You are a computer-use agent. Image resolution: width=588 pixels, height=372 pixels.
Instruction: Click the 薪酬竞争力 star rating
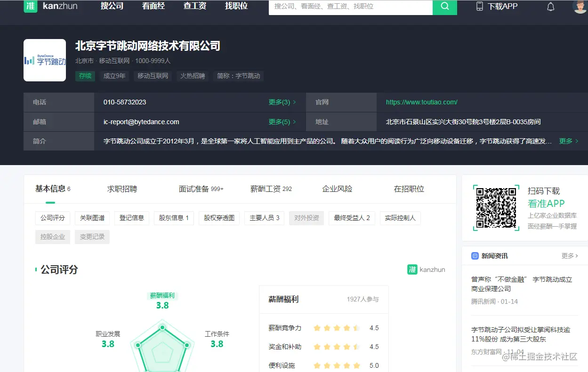pyautogui.click(x=337, y=328)
